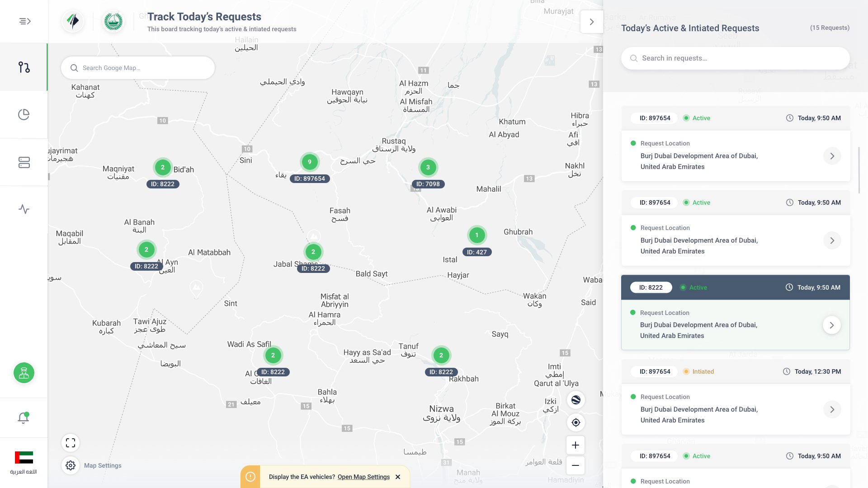
Task: Toggle fullscreen map view
Action: 71,443
